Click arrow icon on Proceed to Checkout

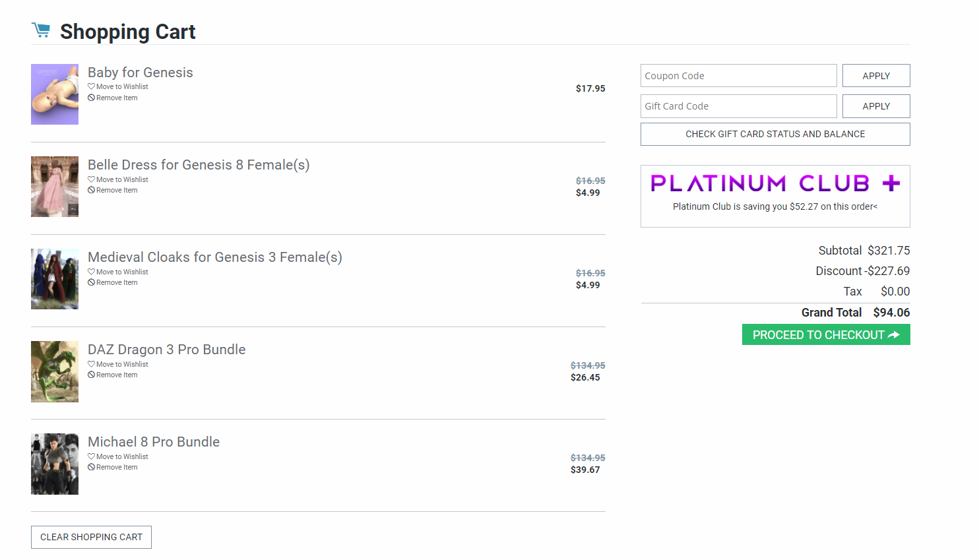(x=894, y=335)
